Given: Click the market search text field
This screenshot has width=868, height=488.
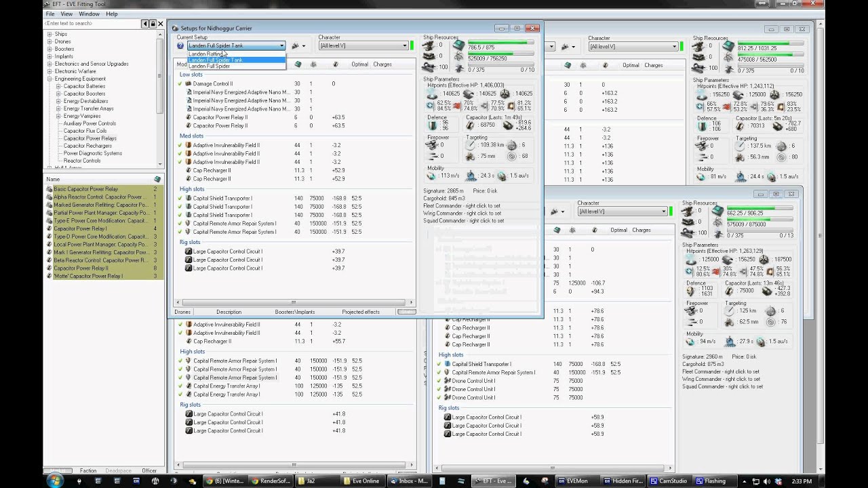Looking at the screenshot, I should 92,24.
